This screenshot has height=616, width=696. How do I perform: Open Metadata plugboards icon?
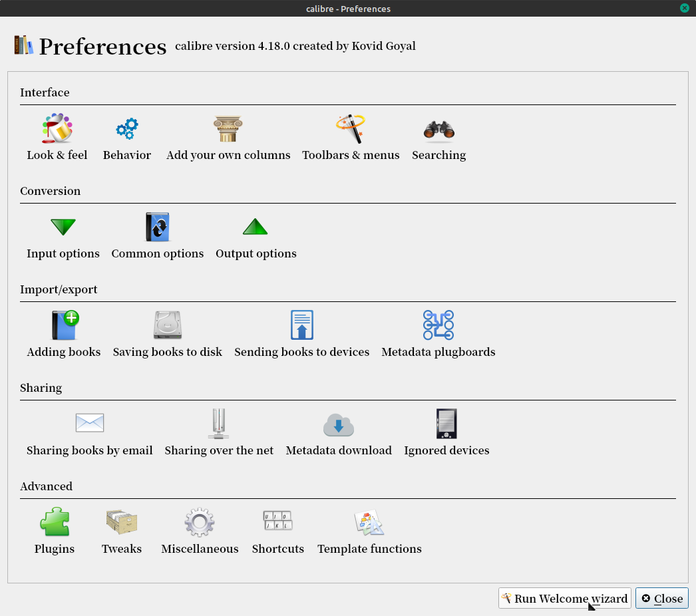click(438, 325)
